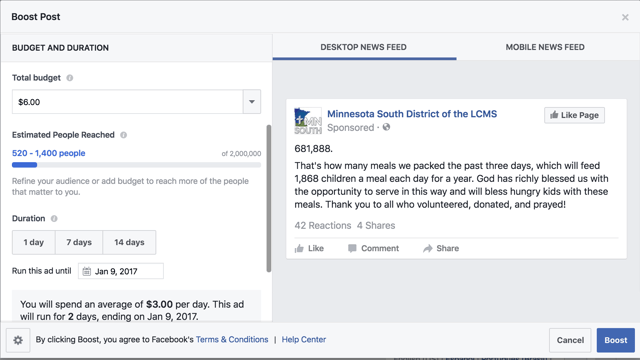Click the 520 - 1,400 people estimate
Image resolution: width=640 pixels, height=360 pixels.
(x=49, y=153)
